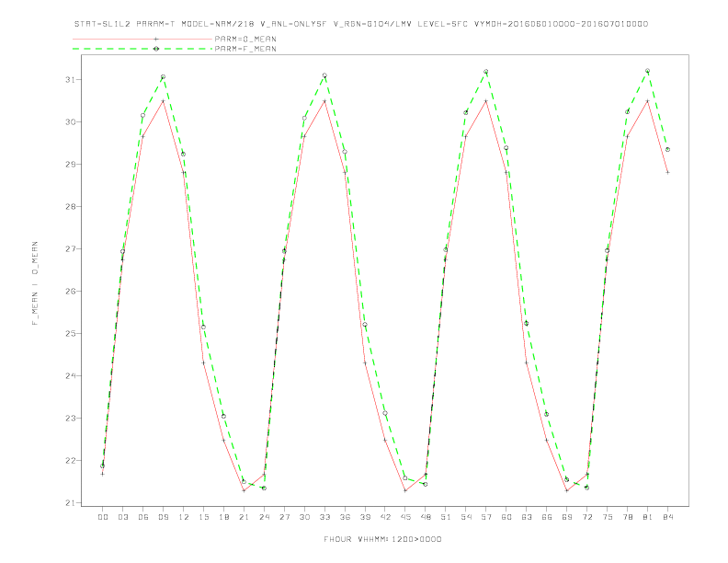Click x-axis tick label 57
This screenshot has width=728, height=563.
pos(486,517)
